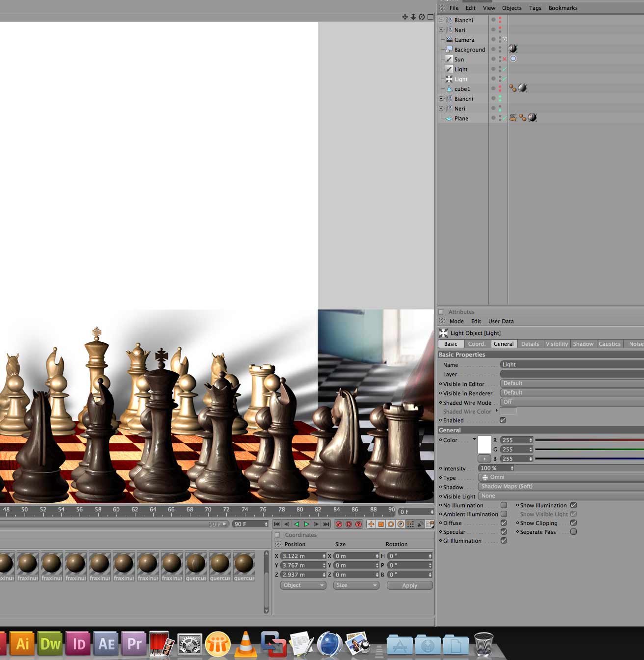644x660 pixels.
Task: Play the animation backwards
Action: (x=296, y=524)
